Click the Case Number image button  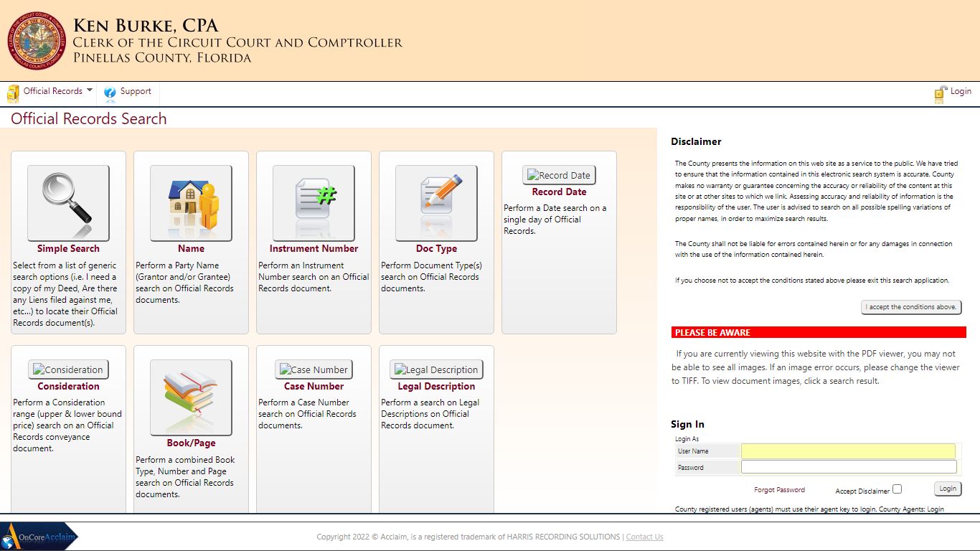point(314,369)
